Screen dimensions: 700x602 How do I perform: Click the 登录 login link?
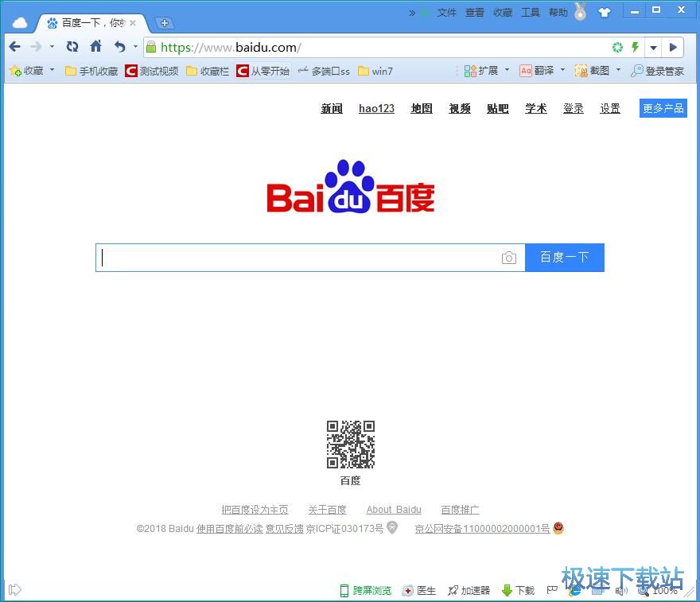(x=574, y=108)
